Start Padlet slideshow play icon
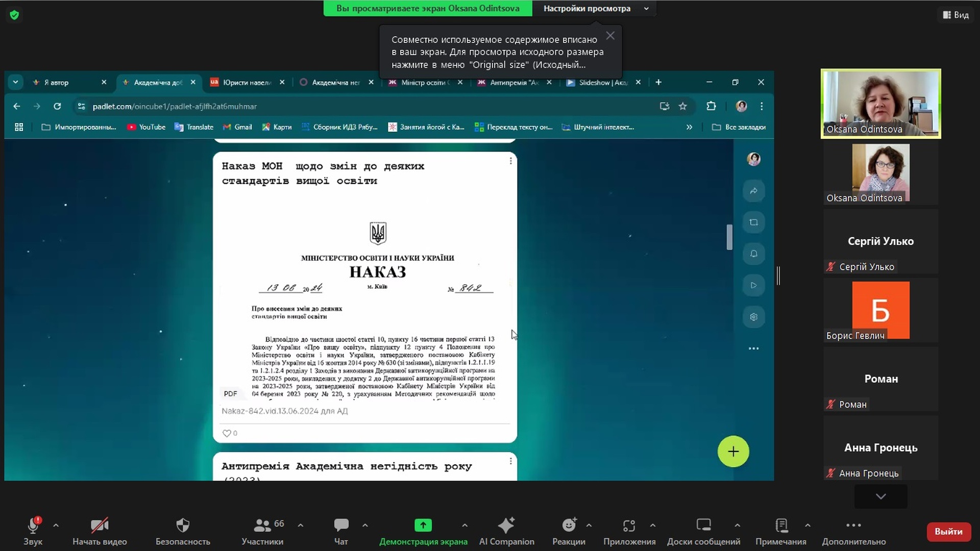This screenshot has height=551, width=980. point(753,285)
